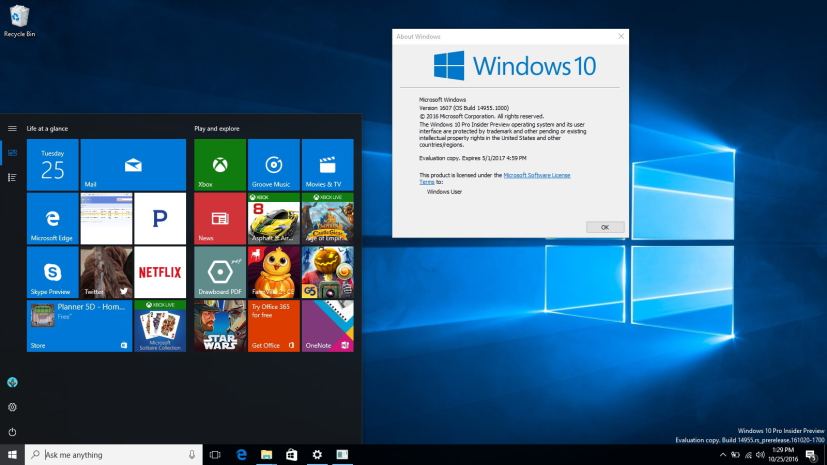Open Action Center notifications icon
This screenshot has height=465, width=827.
811,455
